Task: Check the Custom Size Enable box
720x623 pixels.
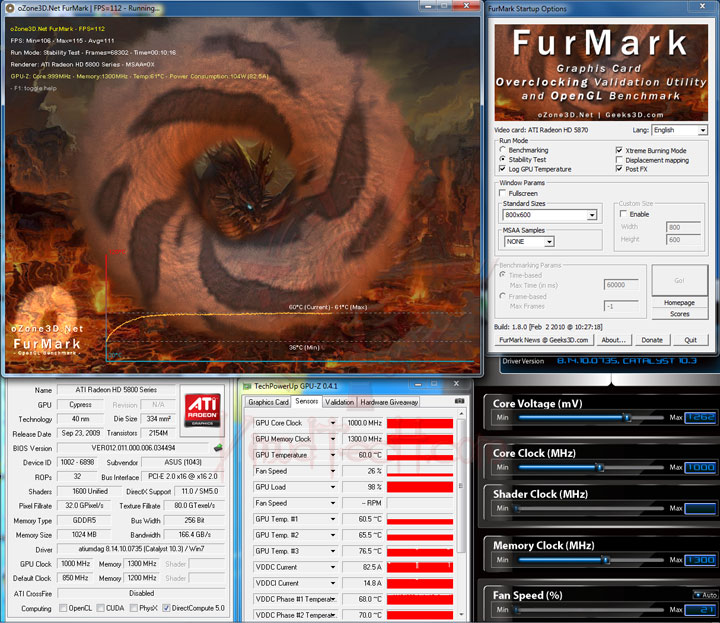Action: coord(623,214)
